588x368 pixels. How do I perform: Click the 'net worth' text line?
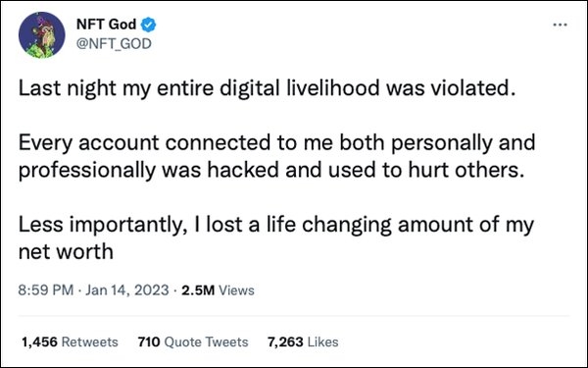[66, 252]
